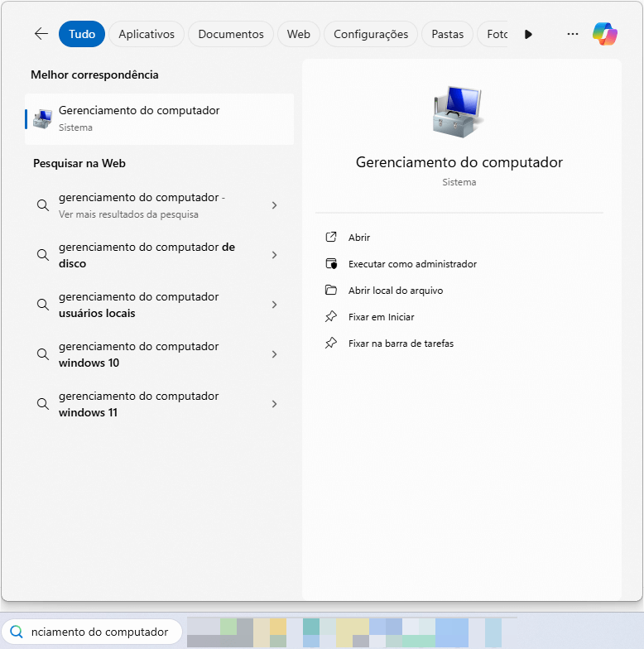Select 'gerenciamento do computador windows 11' suggestion text
This screenshot has height=649, width=644.
139,404
